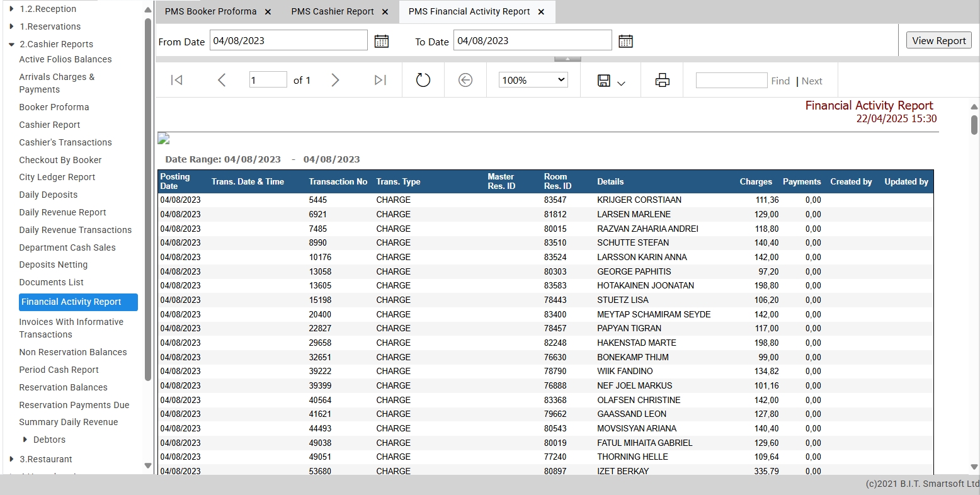Image resolution: width=980 pixels, height=495 pixels.
Task: Switch to PMS Cashier Report tab
Action: pos(333,12)
